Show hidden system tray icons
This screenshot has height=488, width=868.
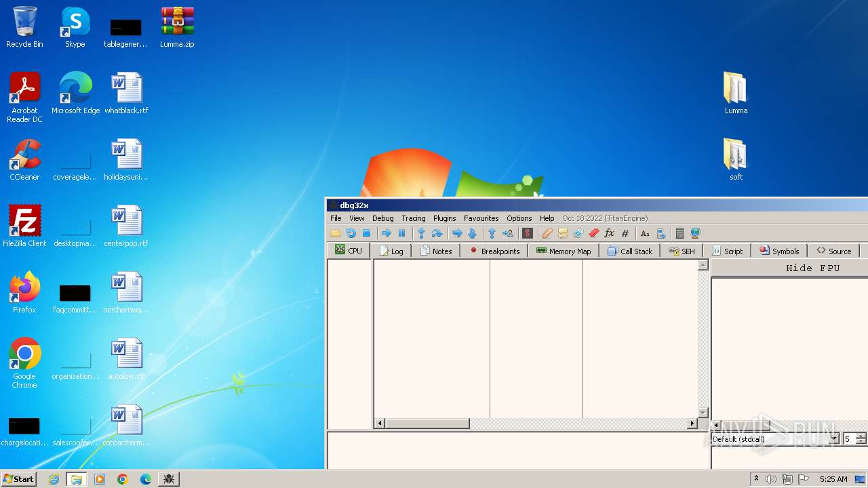(x=756, y=479)
